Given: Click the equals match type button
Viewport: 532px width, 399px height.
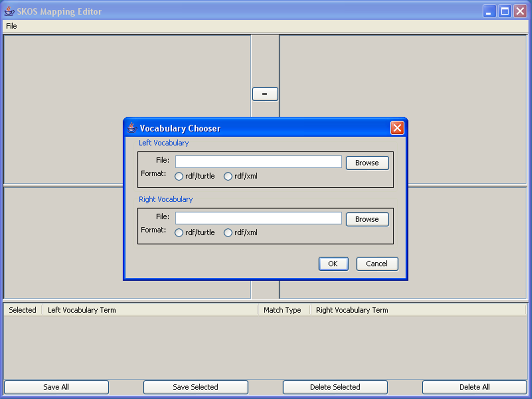Looking at the screenshot, I should (265, 94).
